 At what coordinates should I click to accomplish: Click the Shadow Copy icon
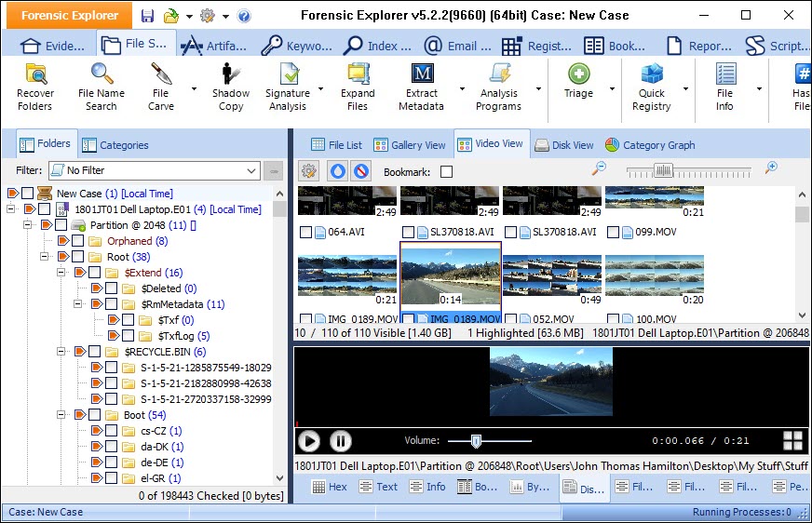tap(230, 75)
